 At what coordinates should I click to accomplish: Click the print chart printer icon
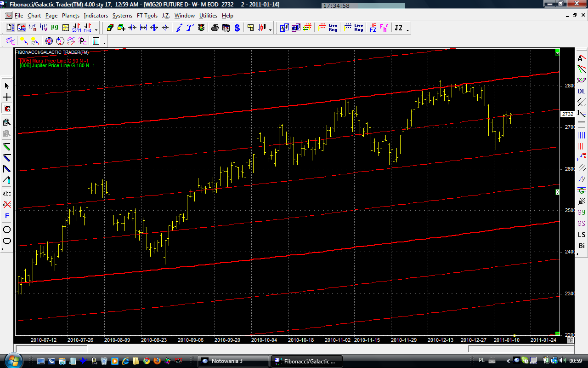coord(215,28)
